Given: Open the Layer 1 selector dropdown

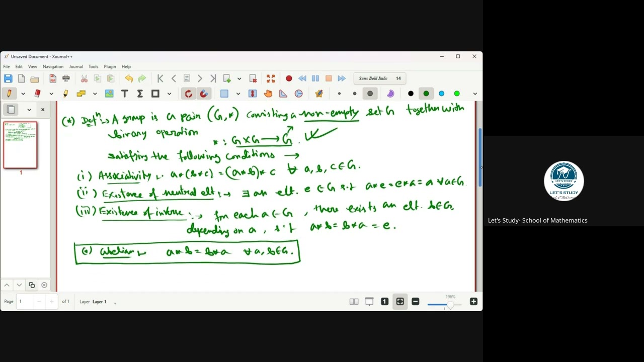Looking at the screenshot, I should coord(115,302).
